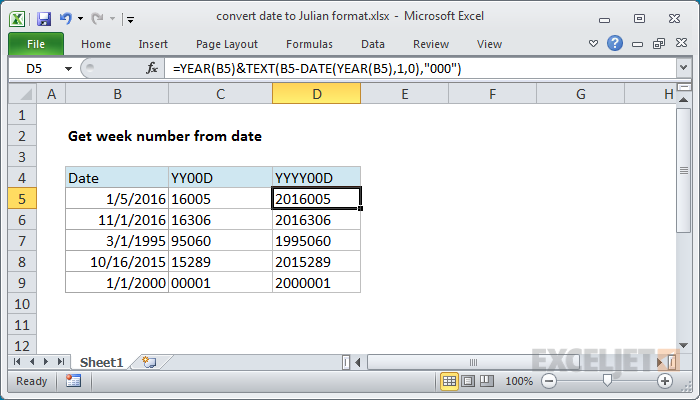Image resolution: width=700 pixels, height=400 pixels.
Task: Select the cell showing 95060
Action: (221, 241)
